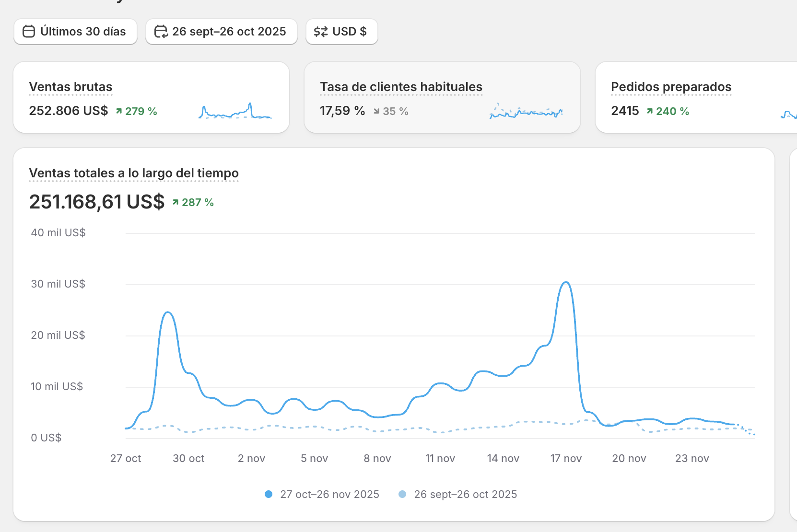This screenshot has width=797, height=532.
Task: Click the 30 mil US$ y-axis label
Action: pyautogui.click(x=58, y=284)
